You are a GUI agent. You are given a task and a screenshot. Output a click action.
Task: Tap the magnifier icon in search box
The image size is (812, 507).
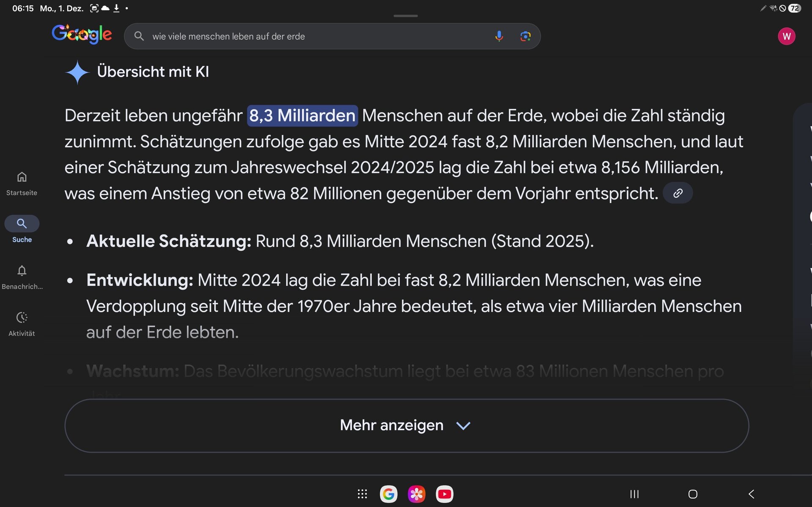(139, 36)
